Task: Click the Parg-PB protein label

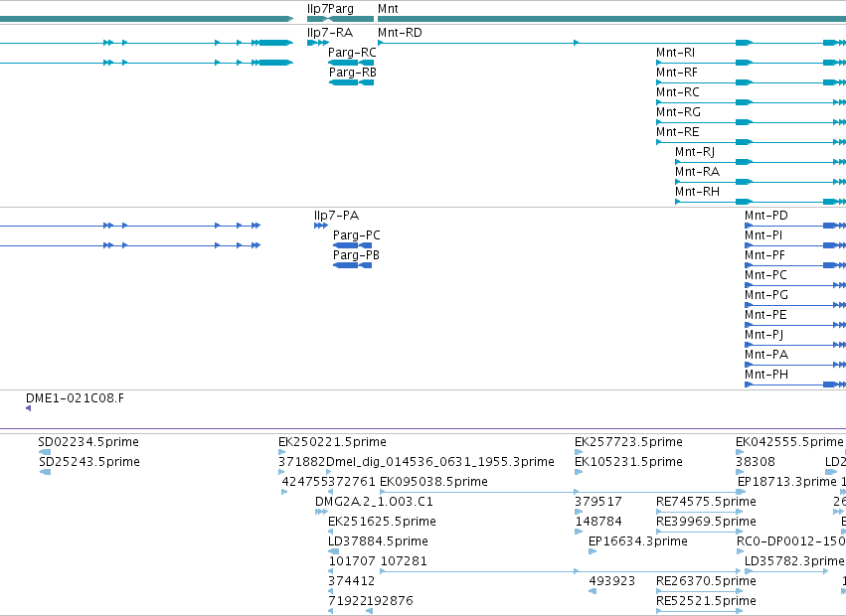Action: click(356, 255)
